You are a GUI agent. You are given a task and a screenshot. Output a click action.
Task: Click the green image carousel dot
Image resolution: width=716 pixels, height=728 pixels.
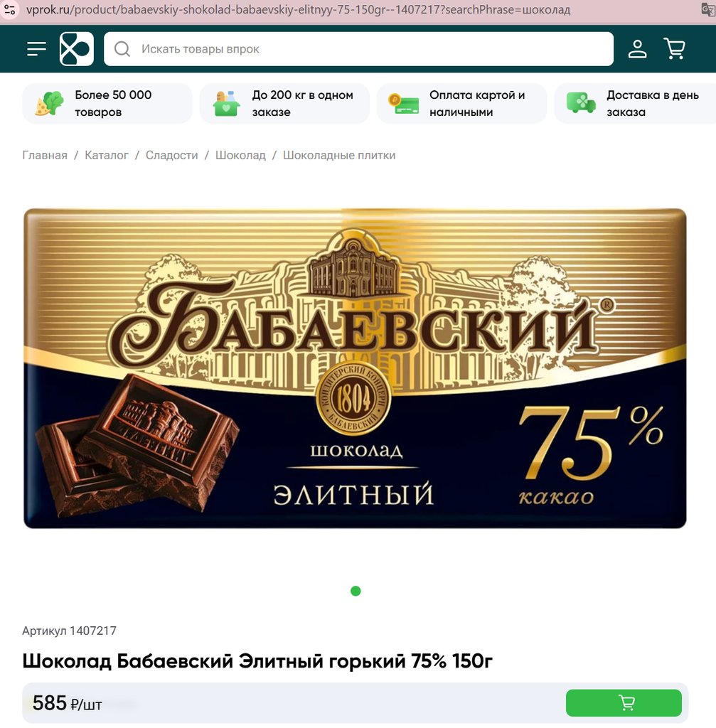(356, 591)
